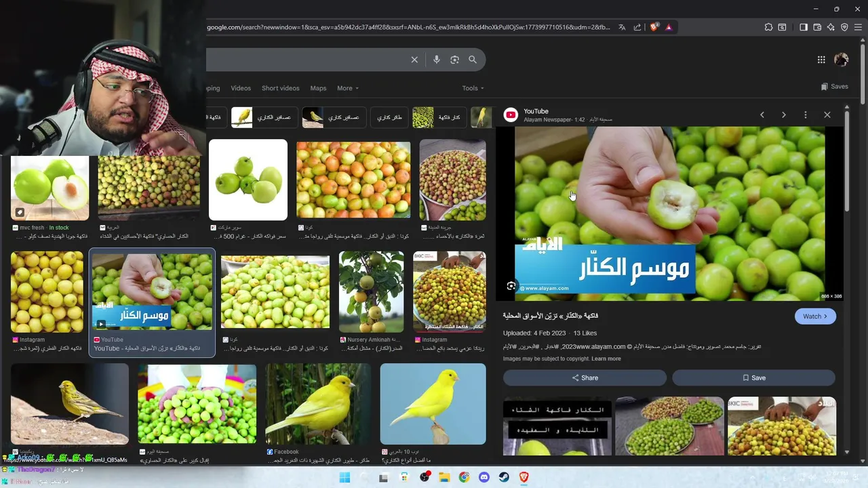
Task: Click the YouTube logo in preview header
Action: click(x=511, y=115)
